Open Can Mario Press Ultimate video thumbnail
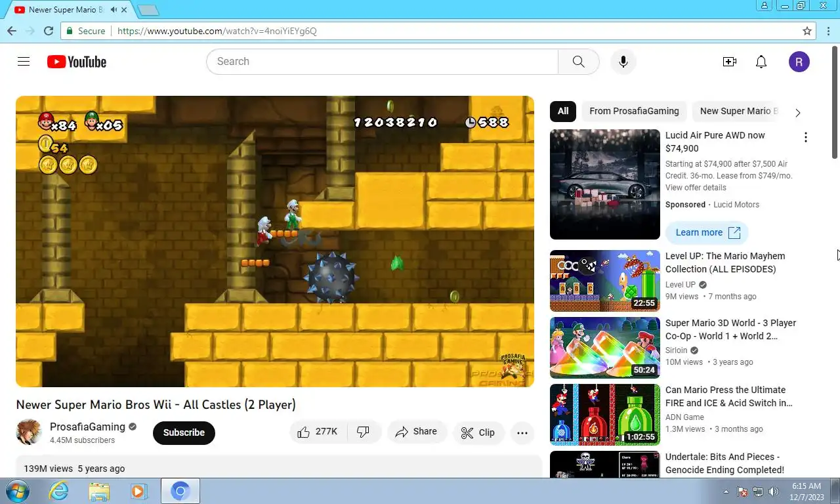Screen dimensions: 840x504 (x=605, y=415)
